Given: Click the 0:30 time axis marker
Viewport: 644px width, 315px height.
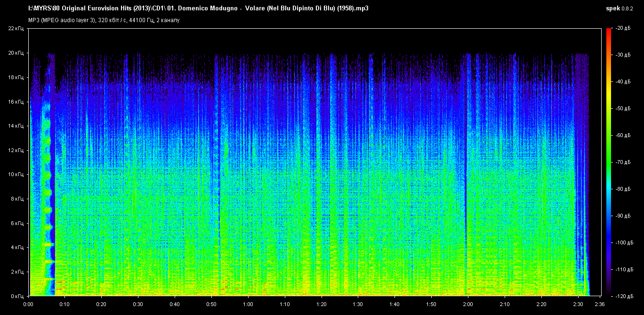Looking at the screenshot, I should [x=138, y=304].
